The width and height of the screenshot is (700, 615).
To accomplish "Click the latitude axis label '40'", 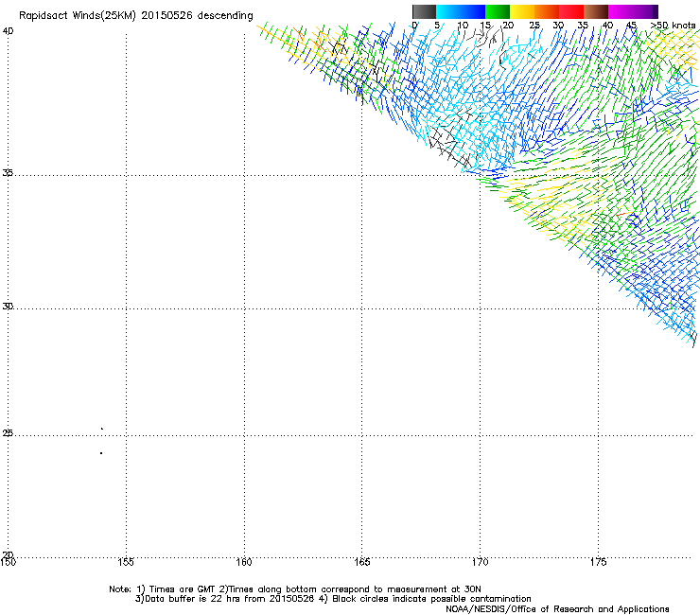I will (x=8, y=31).
